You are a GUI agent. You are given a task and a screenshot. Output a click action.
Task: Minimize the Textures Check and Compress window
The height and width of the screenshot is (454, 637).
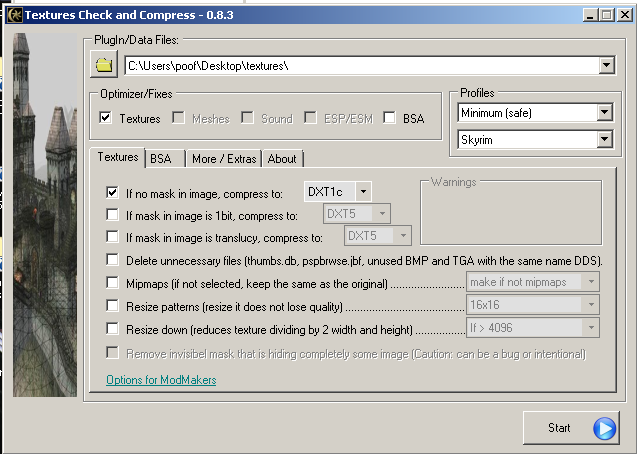tap(590, 15)
